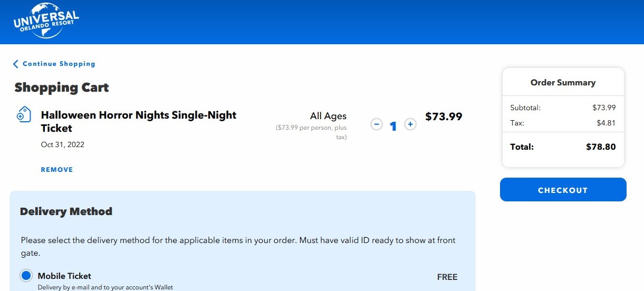The height and width of the screenshot is (291, 644).
Task: Click the Order Summary heading
Action: pos(563,83)
